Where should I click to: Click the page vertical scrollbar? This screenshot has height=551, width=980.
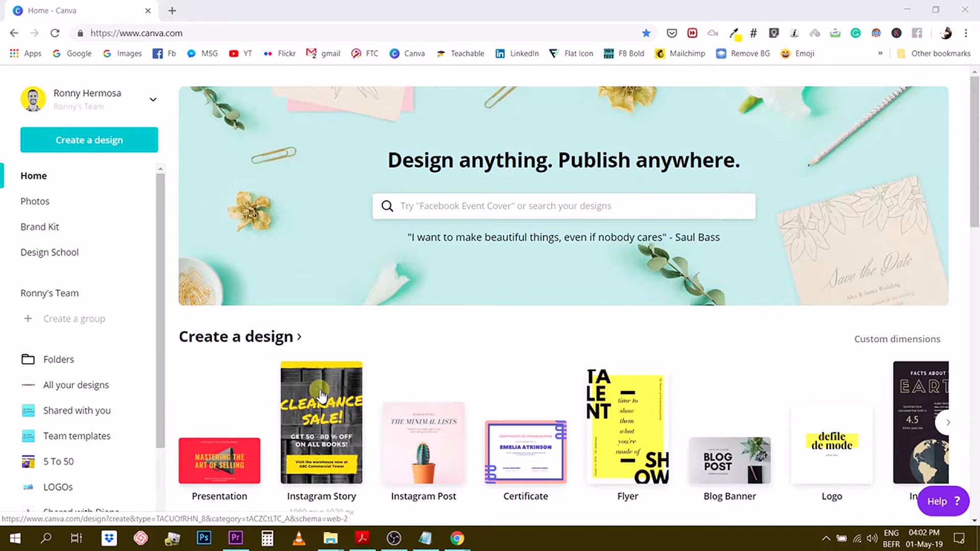(x=974, y=151)
